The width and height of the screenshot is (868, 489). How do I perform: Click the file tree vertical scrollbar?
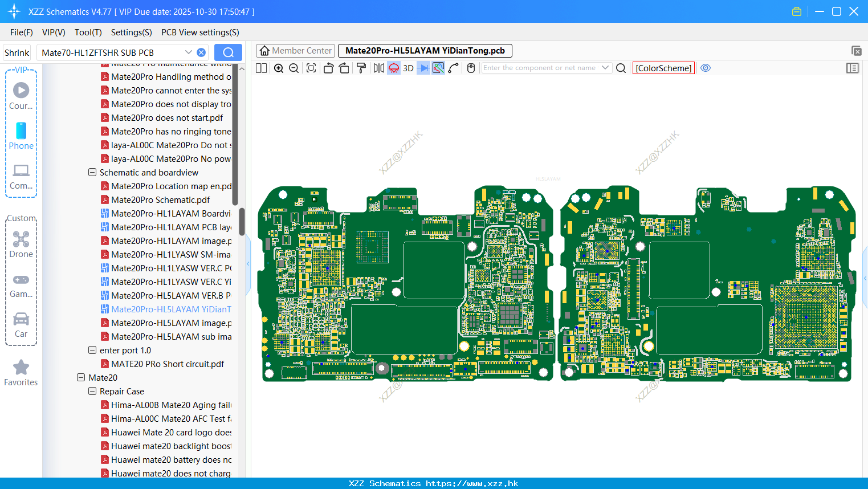[x=242, y=221]
